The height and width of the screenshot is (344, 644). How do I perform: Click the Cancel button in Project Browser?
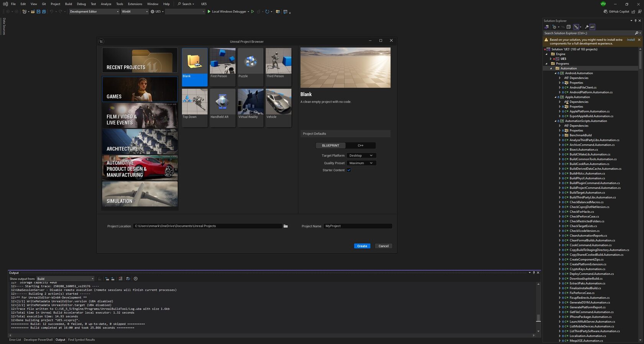[383, 246]
